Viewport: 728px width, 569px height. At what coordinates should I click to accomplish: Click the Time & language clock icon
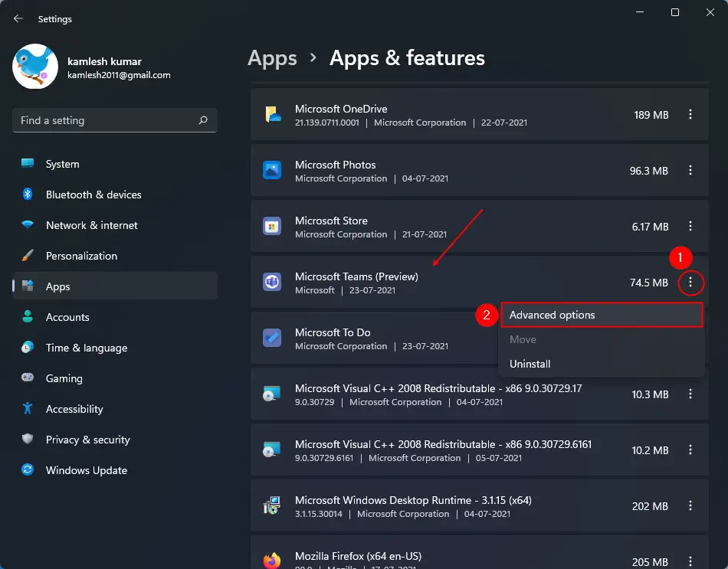[28, 347]
